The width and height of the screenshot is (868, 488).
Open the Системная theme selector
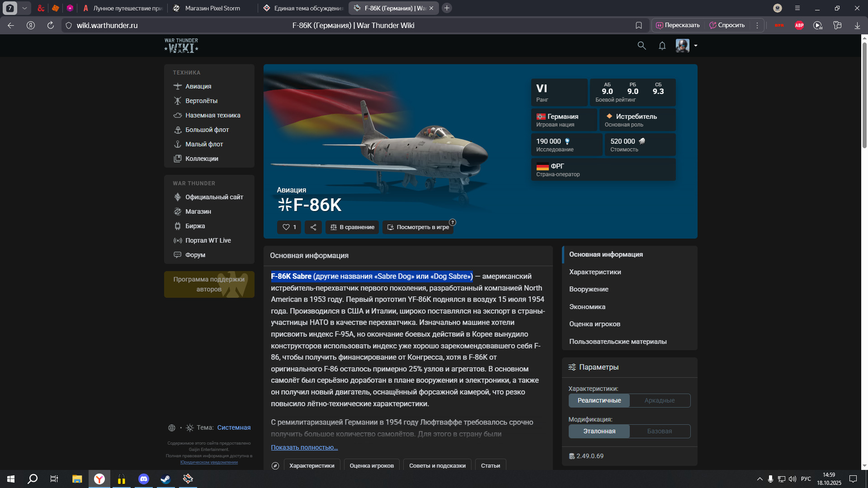(234, 427)
